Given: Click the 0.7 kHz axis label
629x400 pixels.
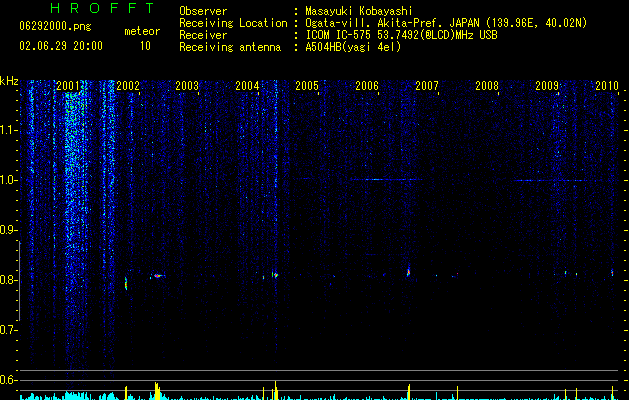Looking at the screenshot, I should [x=7, y=330].
